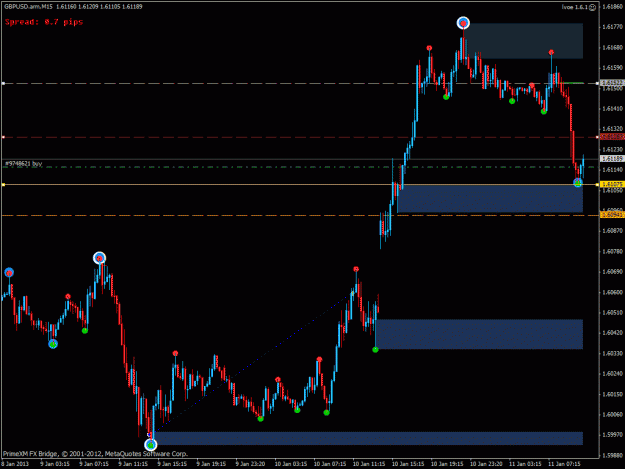Image resolution: width=625 pixels, height=469 pixels.
Task: Click the 1.60690 price axis label
Action: 612,272
